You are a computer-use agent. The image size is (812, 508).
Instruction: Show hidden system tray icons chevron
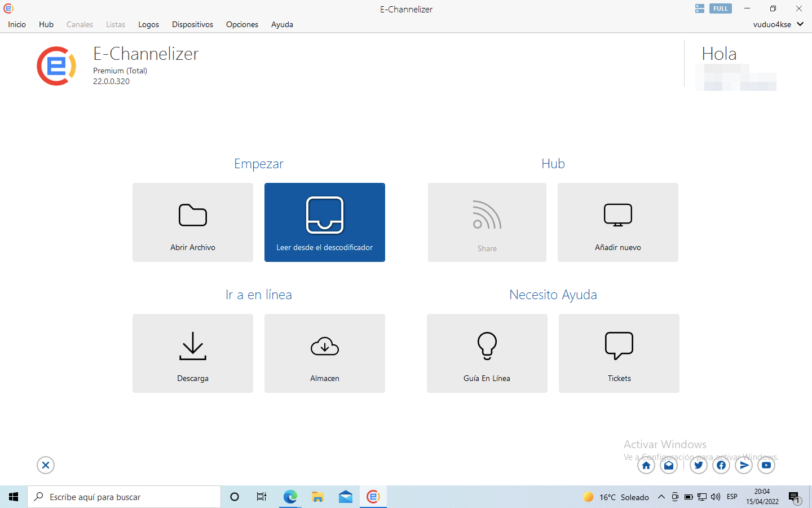pyautogui.click(x=661, y=497)
